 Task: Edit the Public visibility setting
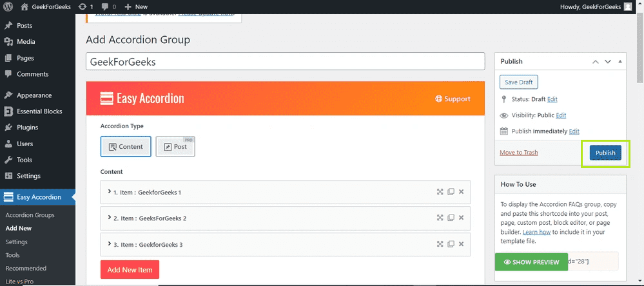click(x=561, y=115)
